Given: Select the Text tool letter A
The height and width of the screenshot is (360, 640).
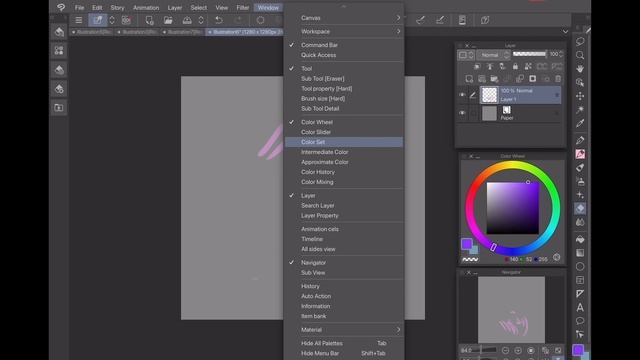Looking at the screenshot, I should (x=580, y=307).
